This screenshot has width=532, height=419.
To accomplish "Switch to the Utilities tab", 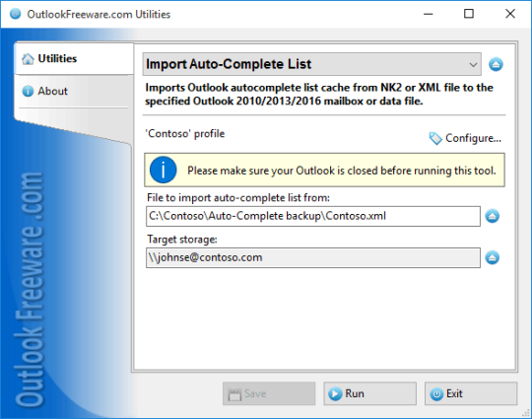I will 74,59.
